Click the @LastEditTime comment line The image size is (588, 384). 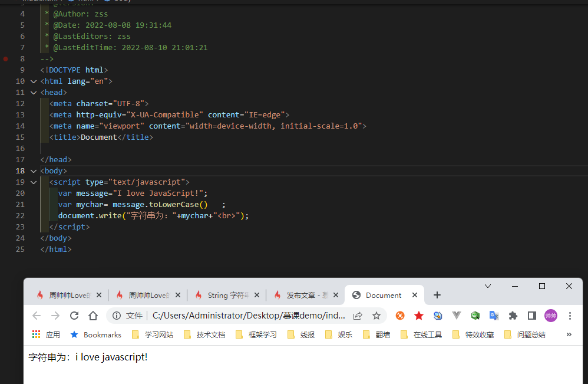126,48
